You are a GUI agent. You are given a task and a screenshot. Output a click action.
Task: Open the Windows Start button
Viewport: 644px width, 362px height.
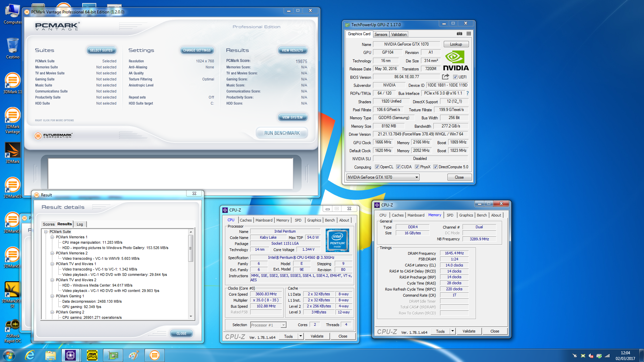(x=9, y=355)
